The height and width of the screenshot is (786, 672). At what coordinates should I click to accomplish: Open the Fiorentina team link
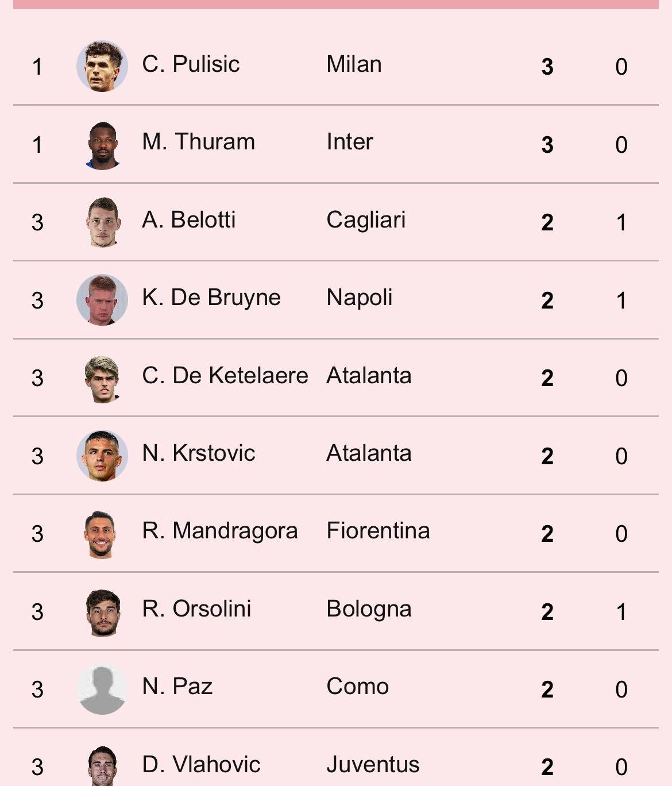[x=378, y=530]
